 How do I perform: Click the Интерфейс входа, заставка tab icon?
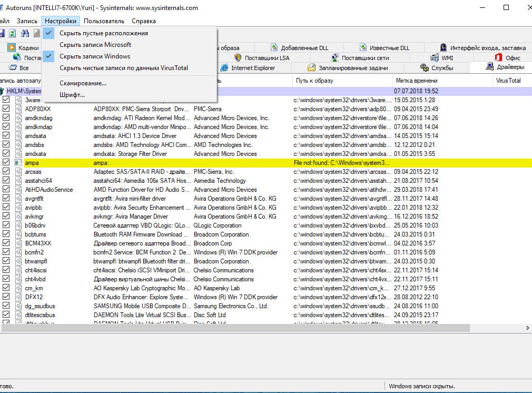coord(443,47)
